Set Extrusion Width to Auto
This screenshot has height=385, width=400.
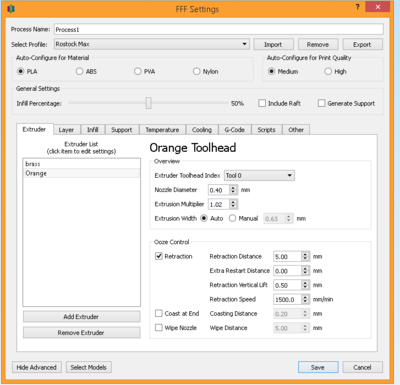204,218
